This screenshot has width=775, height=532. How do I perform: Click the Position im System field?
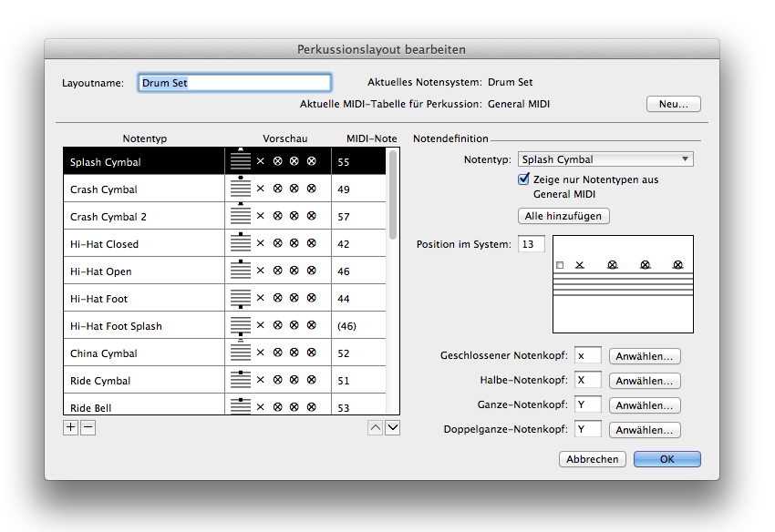[532, 244]
